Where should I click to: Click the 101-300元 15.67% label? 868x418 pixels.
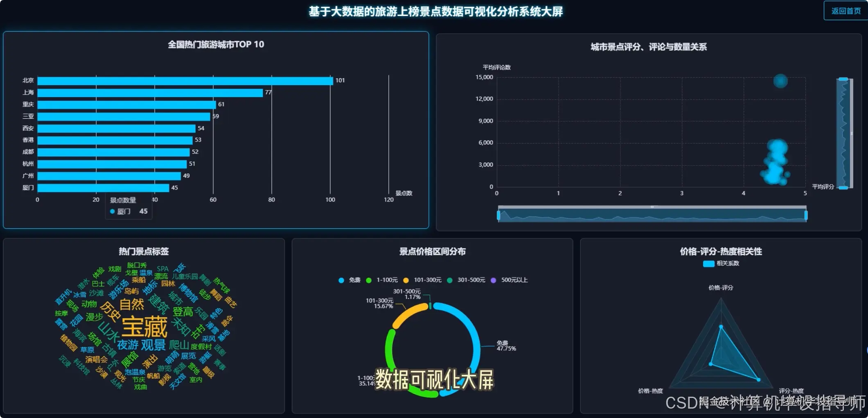coord(380,303)
